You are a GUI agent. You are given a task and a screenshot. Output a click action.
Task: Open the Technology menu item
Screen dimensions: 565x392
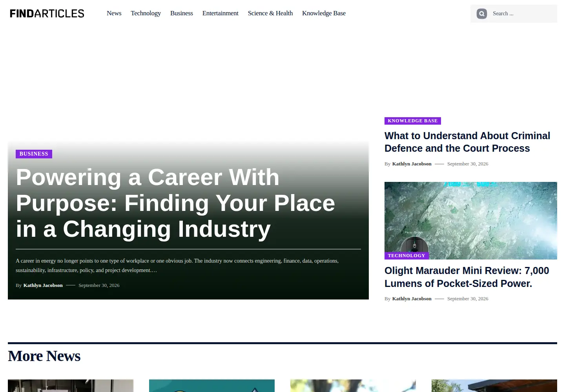pos(146,13)
